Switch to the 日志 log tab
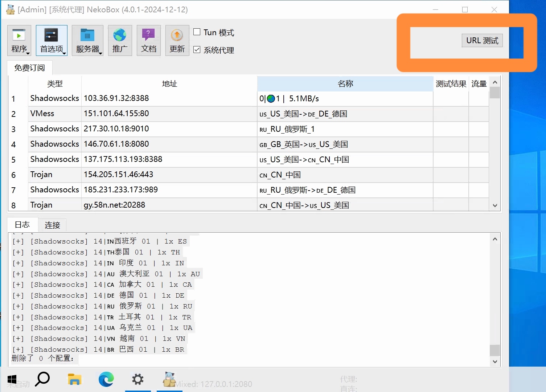The height and width of the screenshot is (392, 546). click(22, 225)
